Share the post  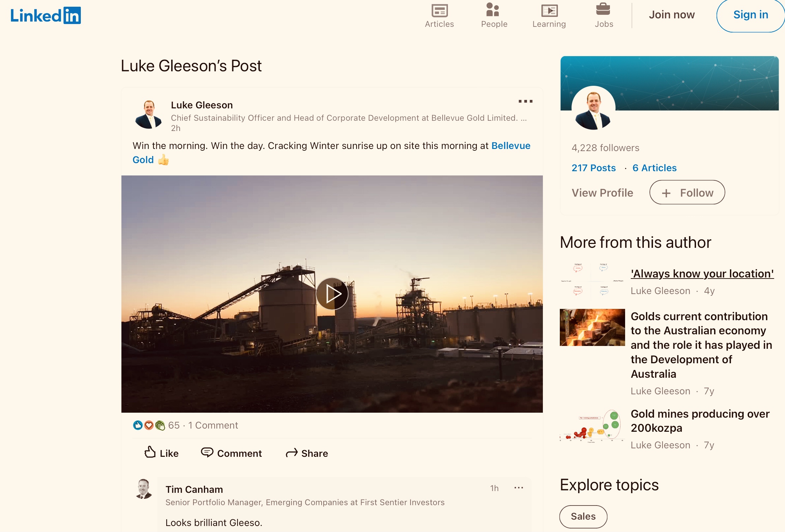(x=307, y=453)
